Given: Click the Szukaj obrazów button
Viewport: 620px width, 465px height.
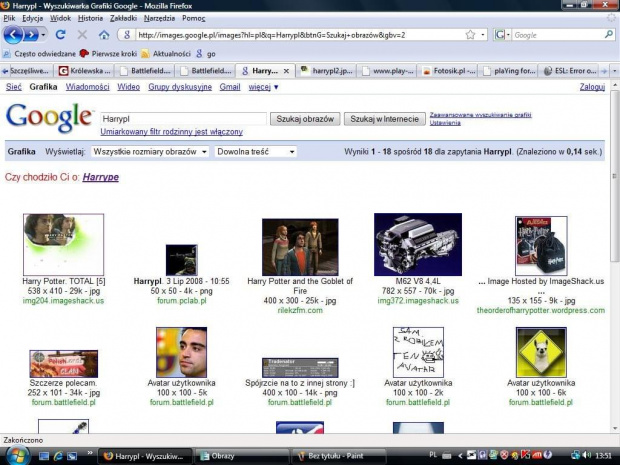Looking at the screenshot, I should [305, 119].
